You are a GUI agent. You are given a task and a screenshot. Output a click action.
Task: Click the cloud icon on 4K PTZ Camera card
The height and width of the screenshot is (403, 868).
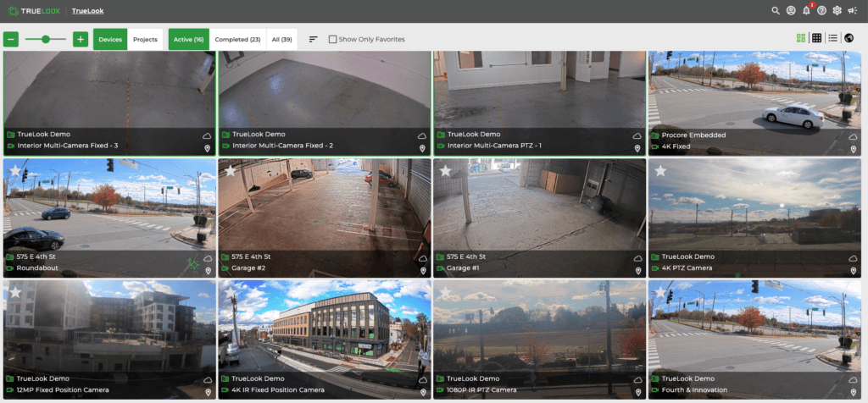coord(853,258)
